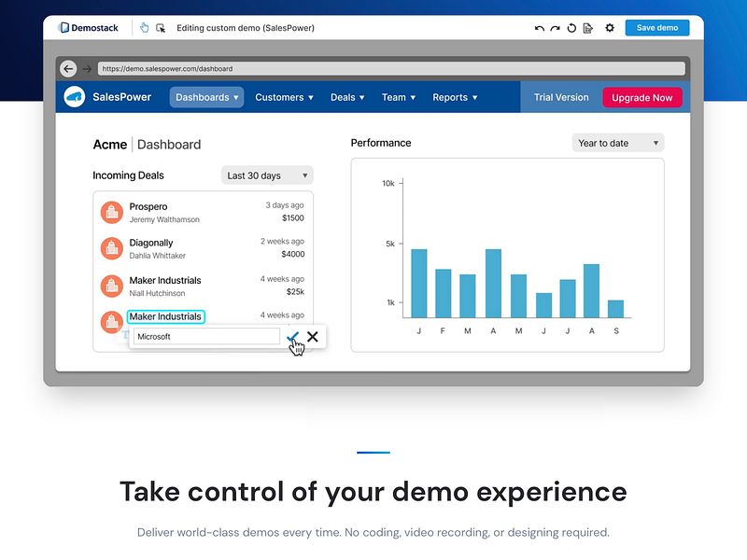Viewport: 747px width, 560px height.
Task: Open the Customers menu
Action: [284, 97]
